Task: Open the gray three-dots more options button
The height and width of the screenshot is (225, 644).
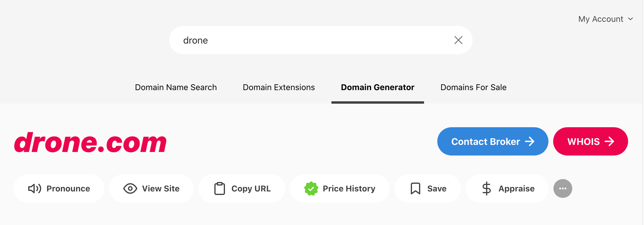Action: tap(563, 188)
